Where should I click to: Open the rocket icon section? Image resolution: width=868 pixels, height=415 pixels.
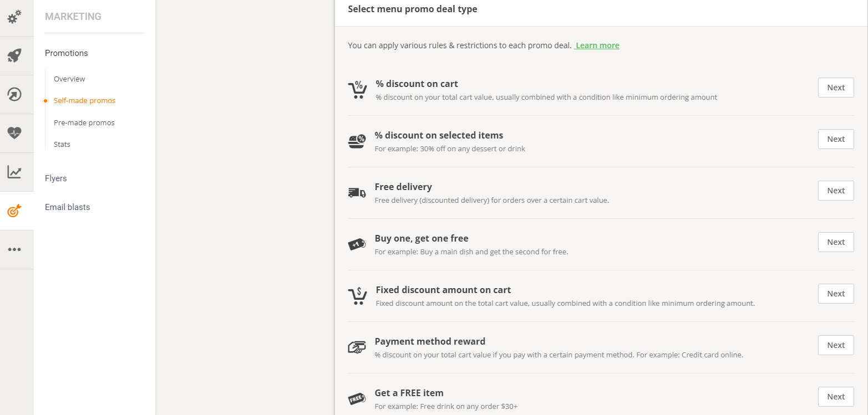point(14,55)
